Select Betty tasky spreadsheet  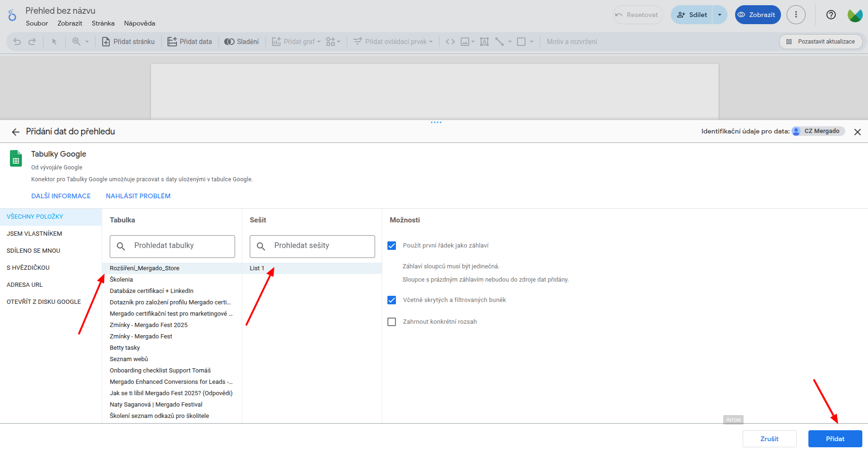coord(172,348)
